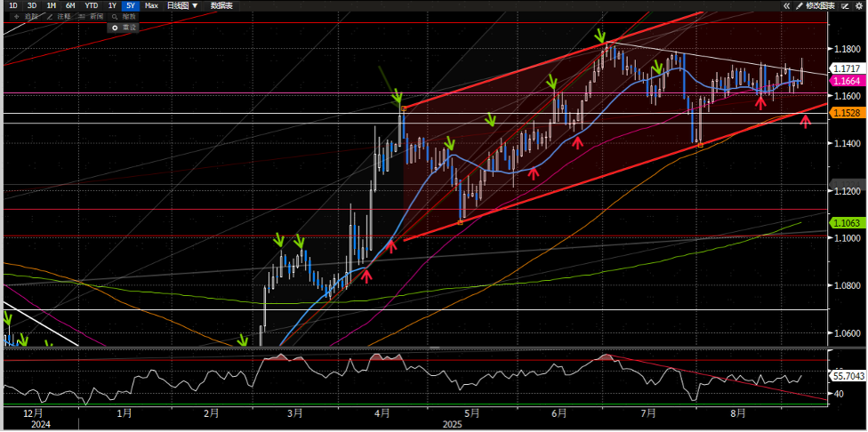Select the channel anchor handle at late-July low
The width and height of the screenshot is (868, 432).
click(700, 145)
